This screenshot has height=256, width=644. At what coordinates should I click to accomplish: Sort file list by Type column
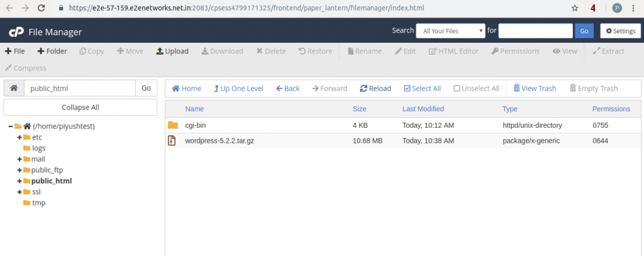(x=509, y=109)
